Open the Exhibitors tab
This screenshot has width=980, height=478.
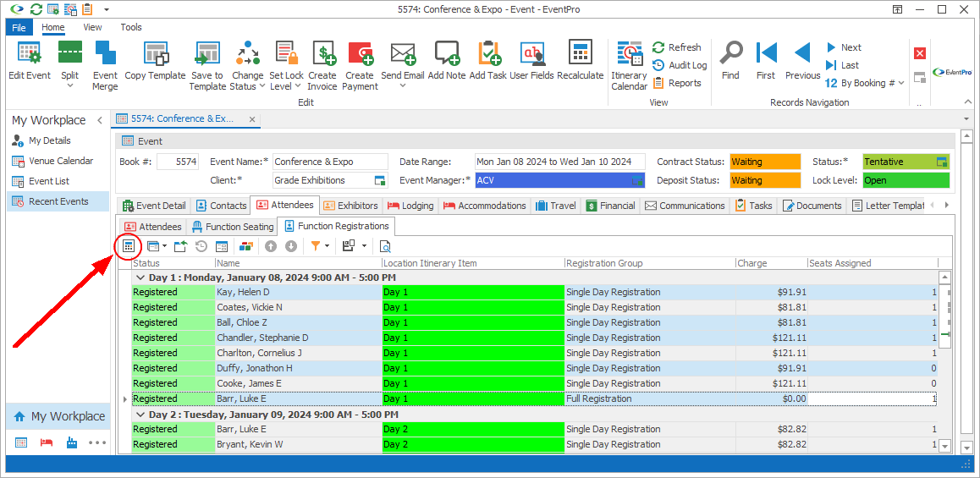pos(351,206)
